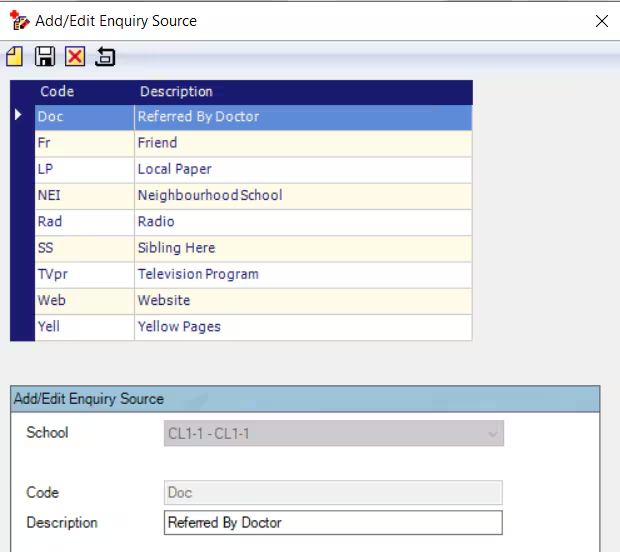Select the TVpr code cell
This screenshot has height=552, width=620.
tap(85, 275)
